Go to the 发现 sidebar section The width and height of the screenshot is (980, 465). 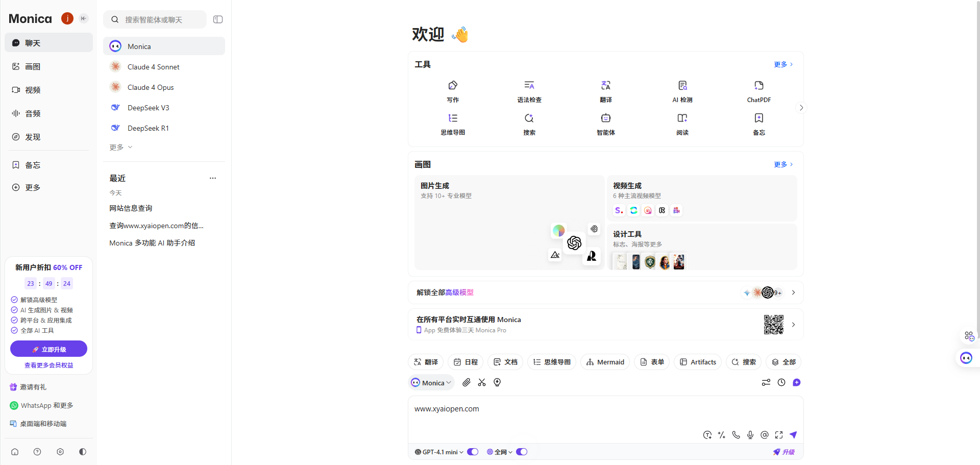click(x=49, y=137)
